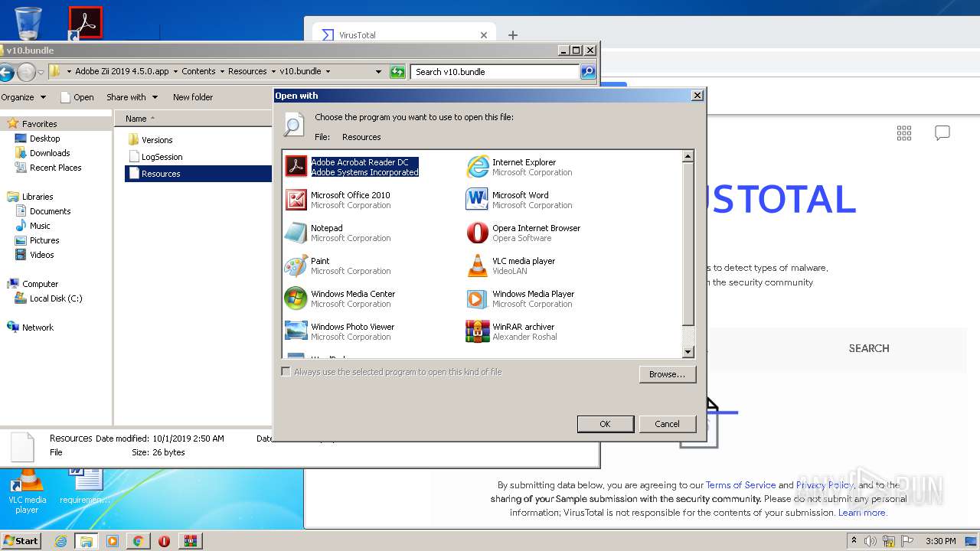This screenshot has height=551, width=980.
Task: Click the Search v10.bundle input field
Action: pyautogui.click(x=495, y=72)
